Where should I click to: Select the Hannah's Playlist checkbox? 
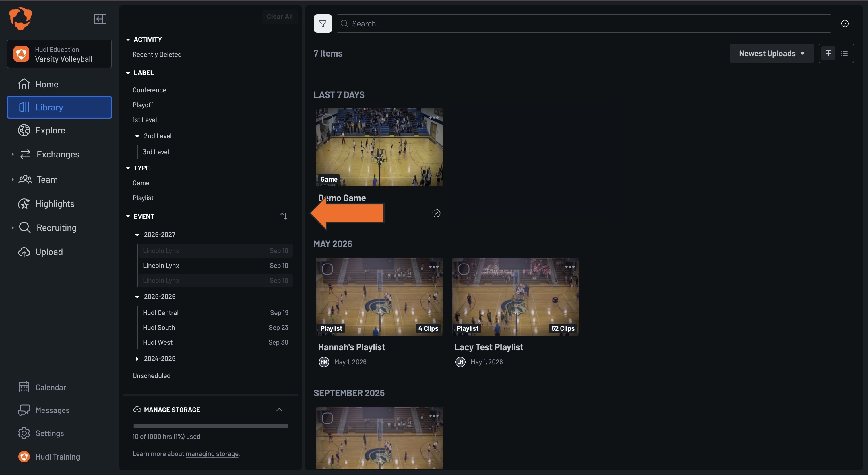(327, 269)
